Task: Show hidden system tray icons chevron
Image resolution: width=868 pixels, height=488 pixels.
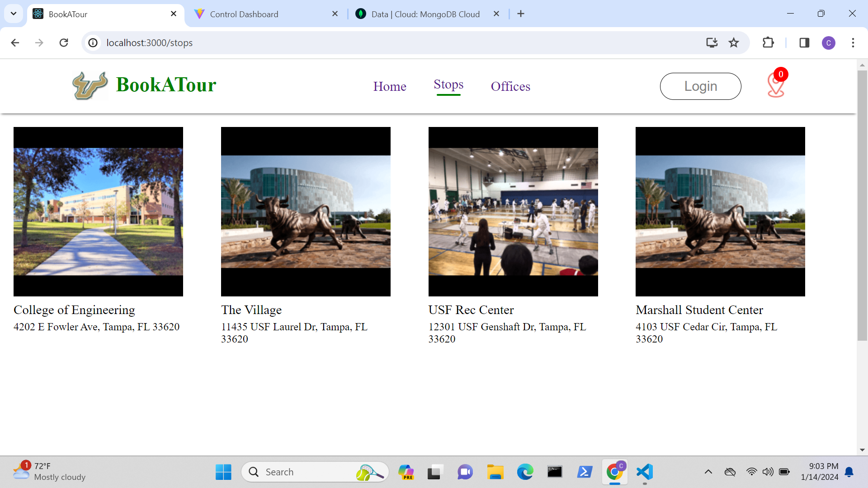Action: point(708,472)
